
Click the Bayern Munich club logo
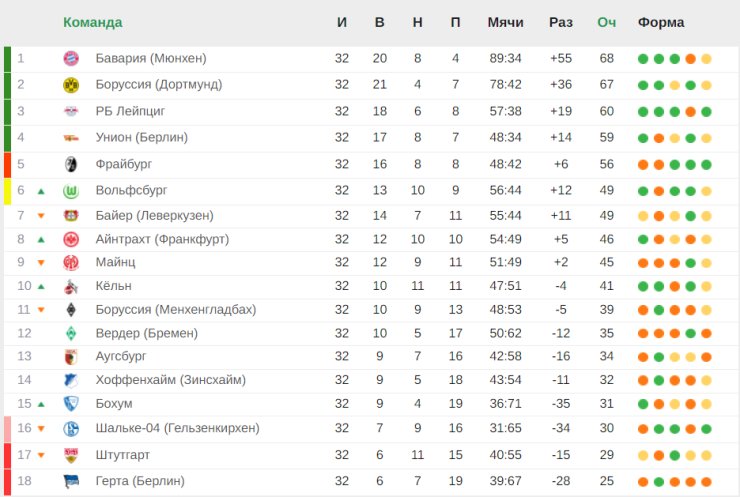point(71,59)
